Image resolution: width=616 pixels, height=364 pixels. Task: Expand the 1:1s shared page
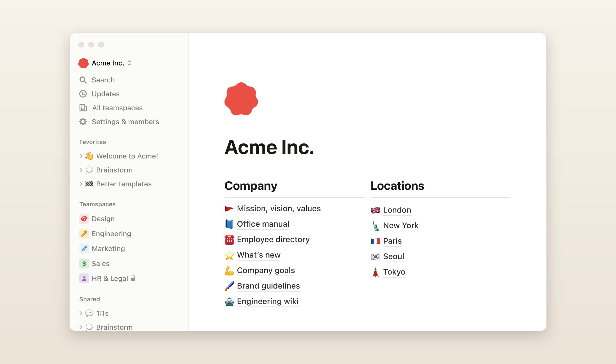pyautogui.click(x=81, y=313)
